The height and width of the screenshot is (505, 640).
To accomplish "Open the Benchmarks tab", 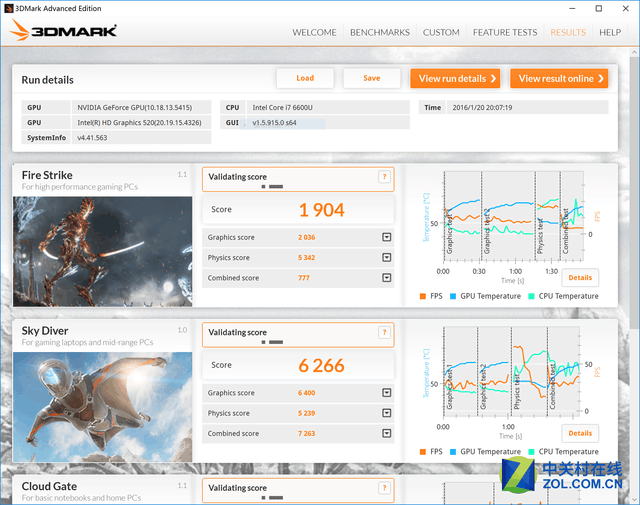I will point(380,32).
